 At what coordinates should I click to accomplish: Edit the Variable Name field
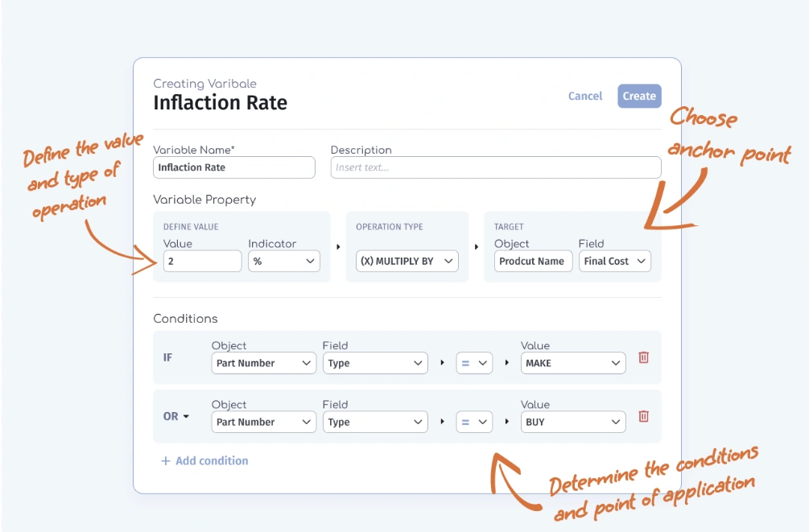[234, 167]
